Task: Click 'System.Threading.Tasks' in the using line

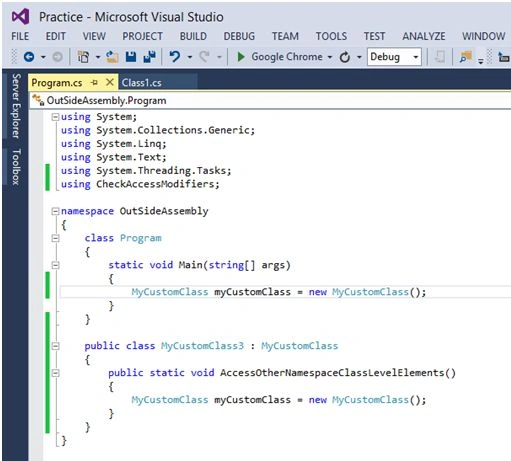Action: tap(161, 171)
